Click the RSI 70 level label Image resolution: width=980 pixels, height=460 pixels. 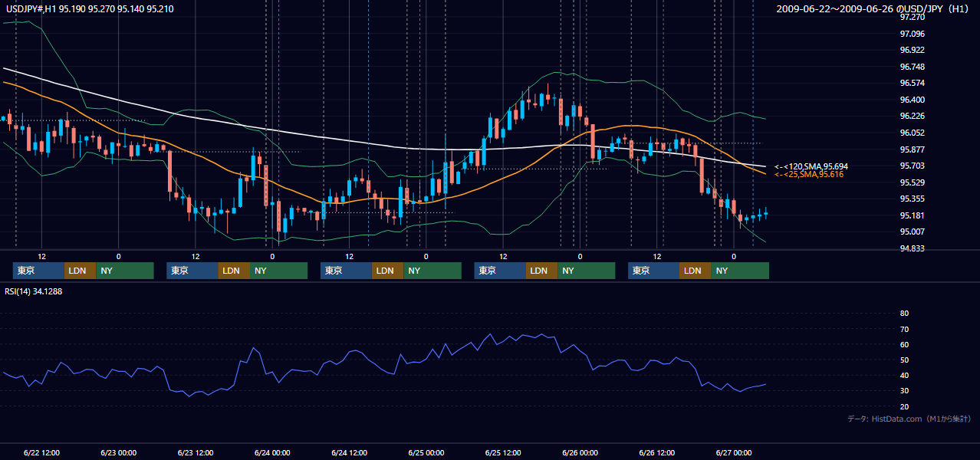(904, 329)
